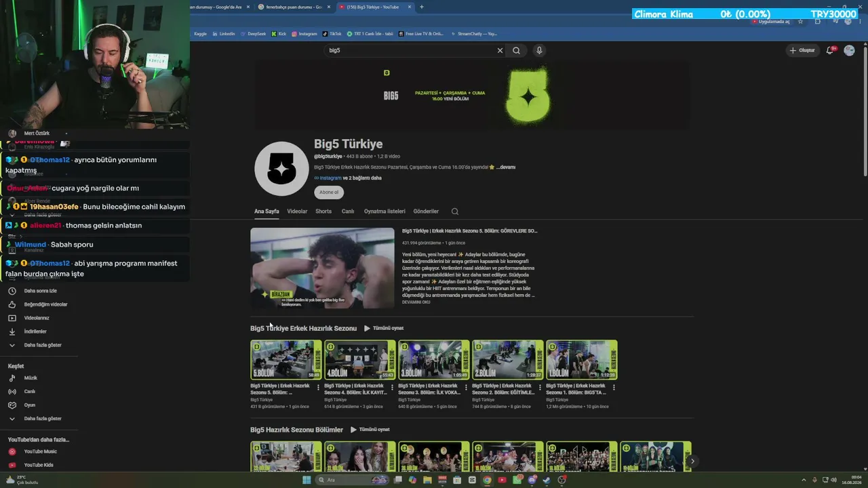Subscribe with the Abone ol button

click(329, 192)
